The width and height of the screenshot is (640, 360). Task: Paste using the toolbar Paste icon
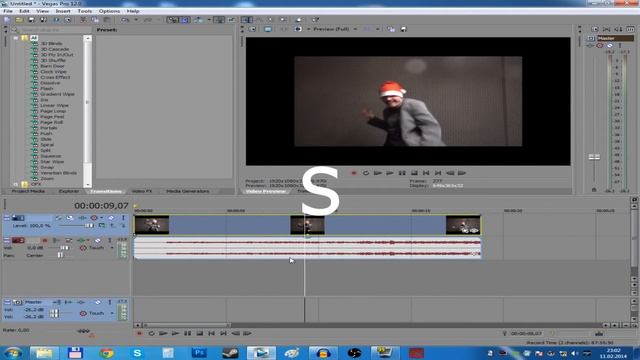[x=107, y=20]
